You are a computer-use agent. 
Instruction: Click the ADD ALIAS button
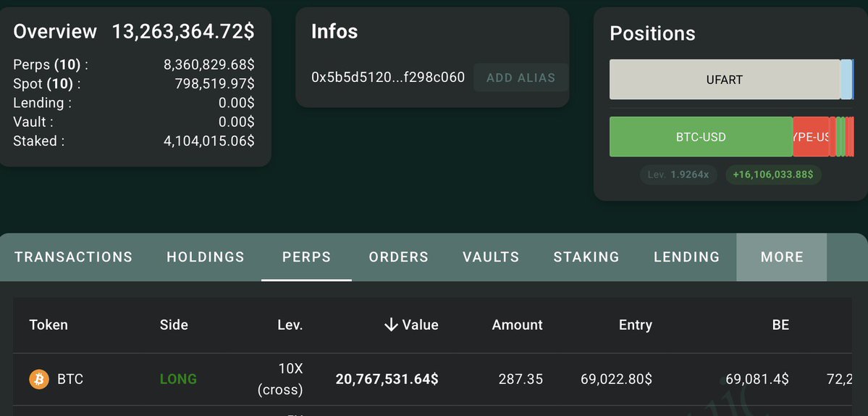click(521, 78)
